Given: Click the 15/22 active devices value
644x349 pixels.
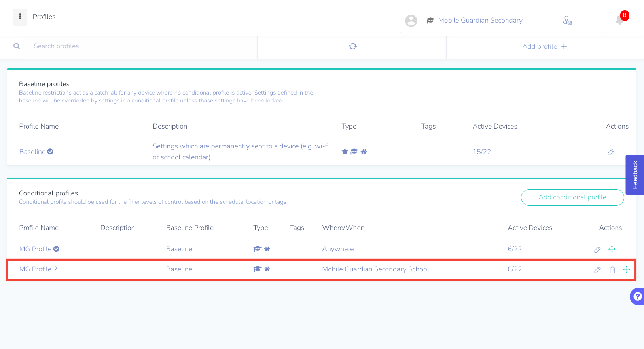Looking at the screenshot, I should pyautogui.click(x=482, y=152).
